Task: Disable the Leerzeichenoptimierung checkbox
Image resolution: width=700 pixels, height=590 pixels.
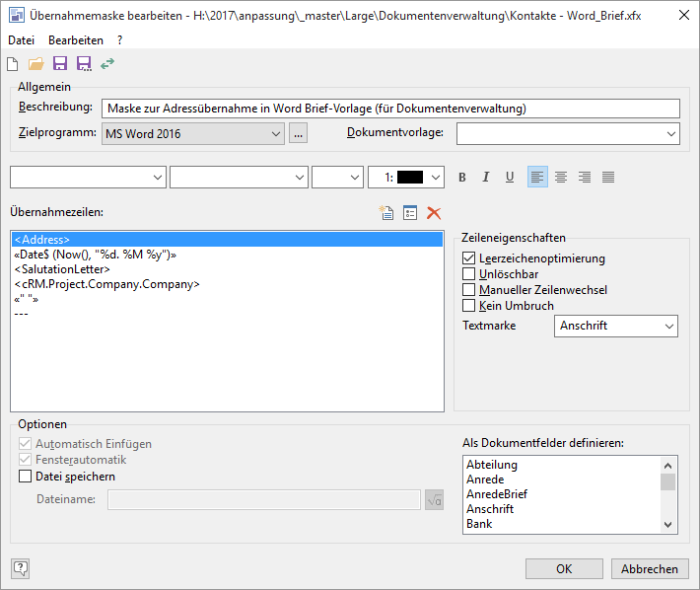Action: coord(469,258)
